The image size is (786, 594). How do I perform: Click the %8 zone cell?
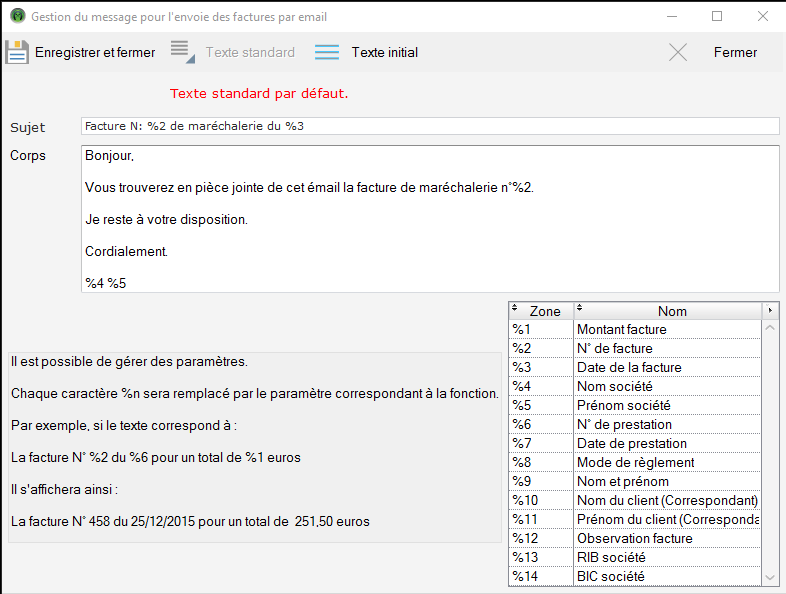pos(541,463)
